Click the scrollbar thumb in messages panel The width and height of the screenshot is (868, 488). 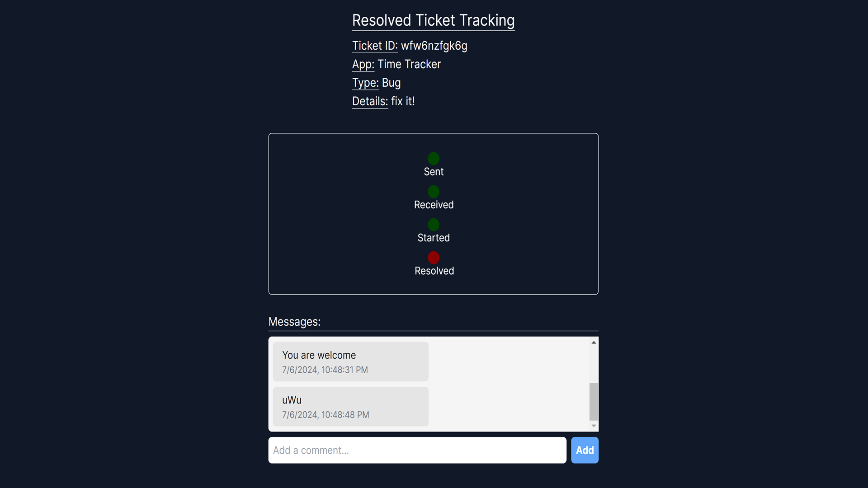pyautogui.click(x=594, y=401)
